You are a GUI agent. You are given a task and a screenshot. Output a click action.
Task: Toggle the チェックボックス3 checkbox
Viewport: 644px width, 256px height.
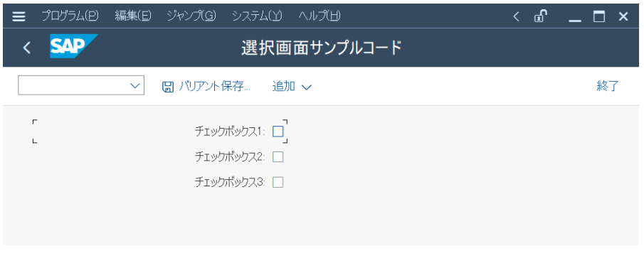tap(278, 182)
